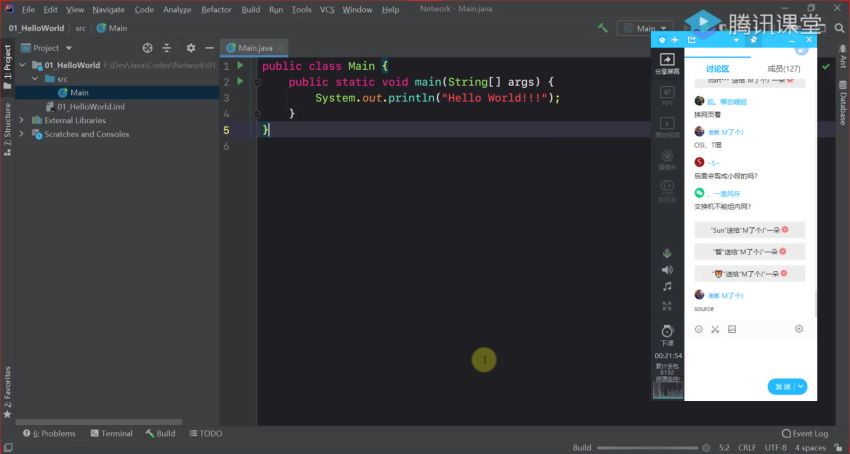Toggle the Database side tool window
The width and height of the screenshot is (850, 454).
[x=843, y=102]
